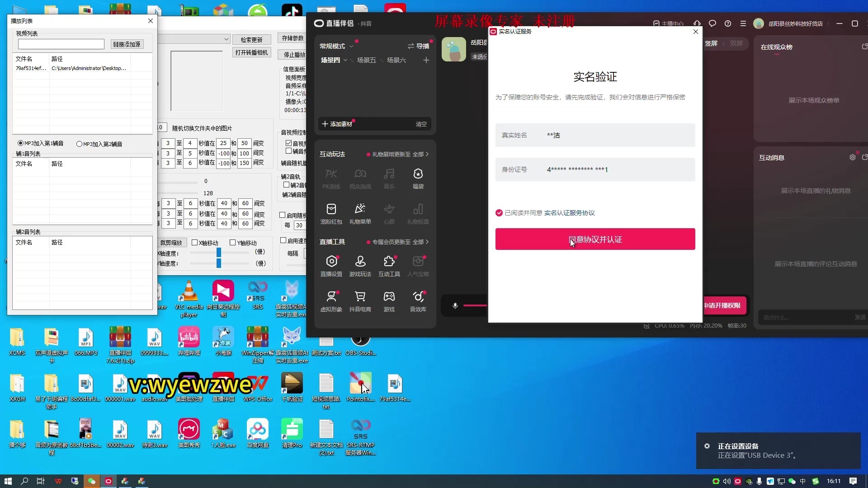Open Windows Start menu

pyautogui.click(x=8, y=481)
